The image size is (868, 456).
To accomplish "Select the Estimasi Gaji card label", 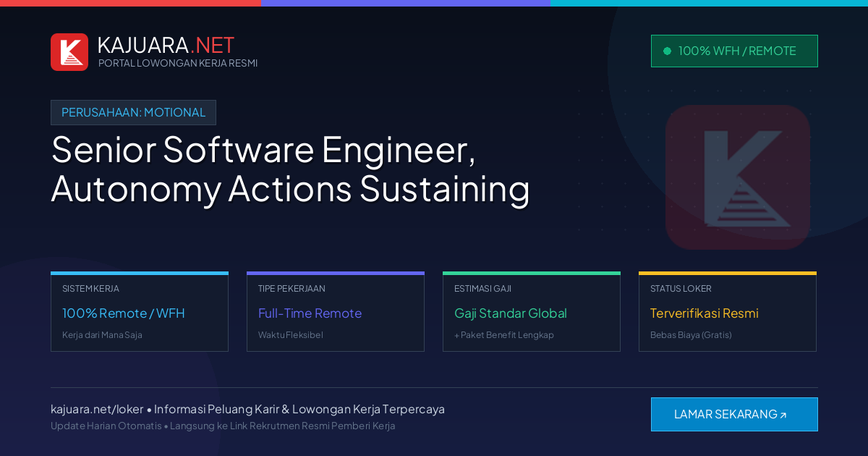I will coord(482,288).
